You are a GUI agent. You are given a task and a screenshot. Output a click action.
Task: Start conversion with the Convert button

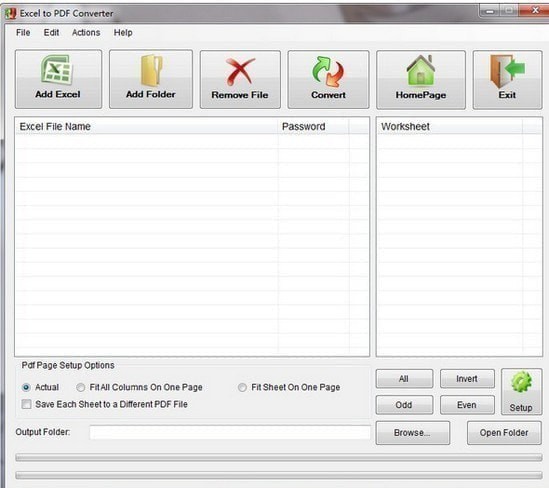point(328,79)
